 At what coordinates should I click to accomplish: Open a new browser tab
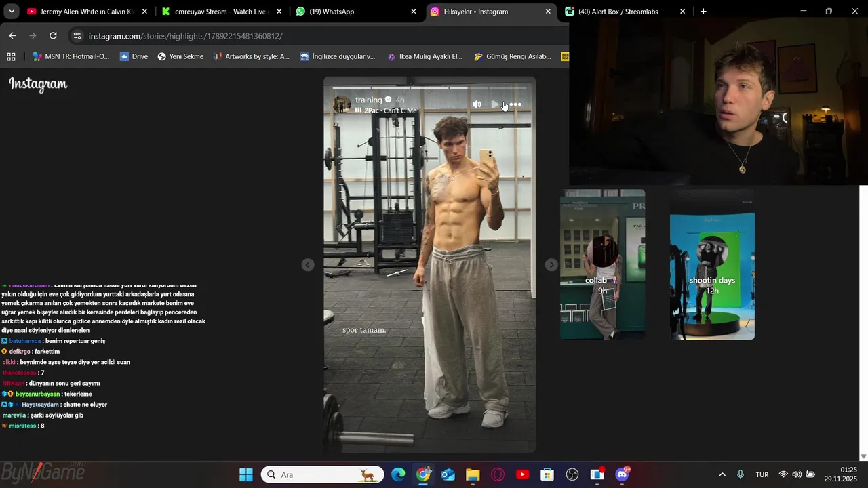coord(703,12)
